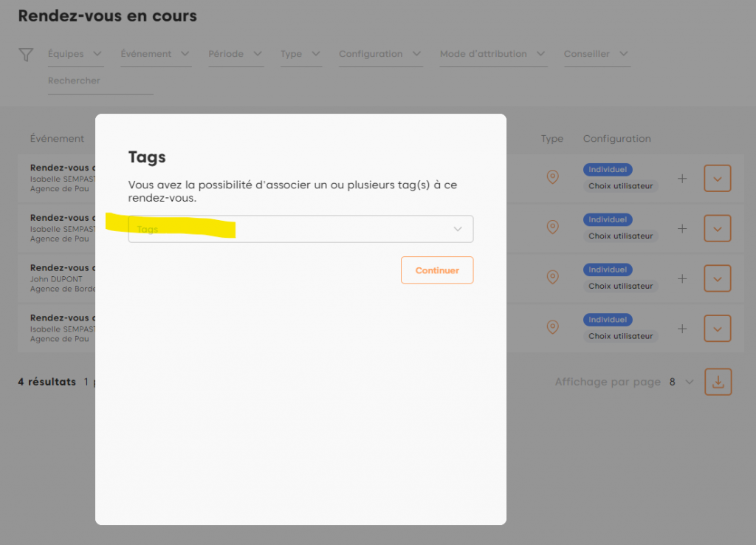
Task: Click the Rechercher search field
Action: [x=100, y=81]
